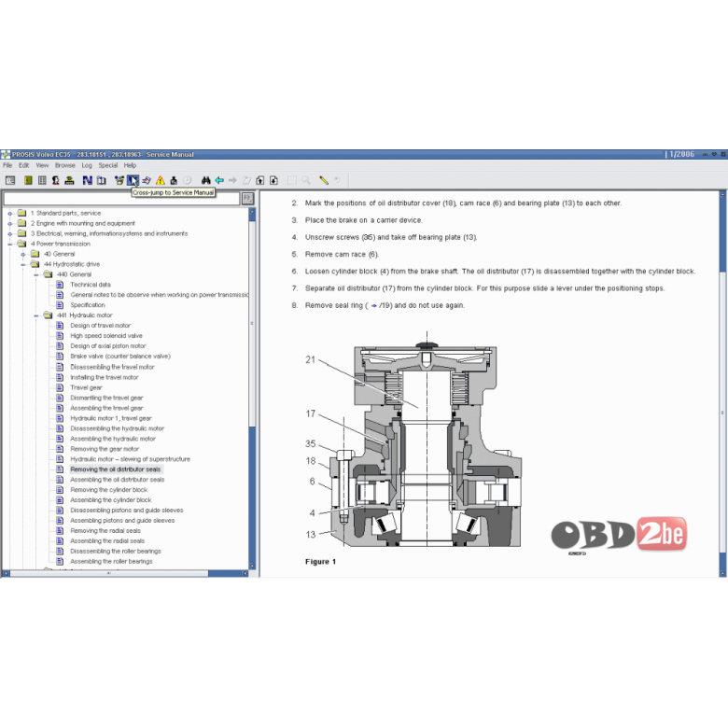
Task: Click the Figure 1 hydraulic motor diagram
Action: click(x=414, y=441)
